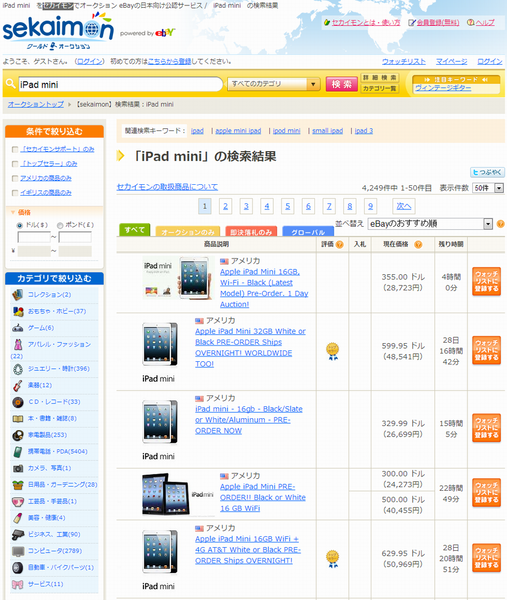Click the free member registration link

(438, 23)
